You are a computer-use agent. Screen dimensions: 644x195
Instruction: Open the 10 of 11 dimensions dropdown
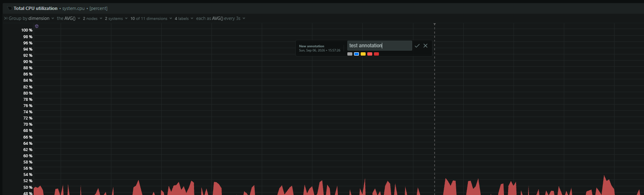click(x=151, y=18)
